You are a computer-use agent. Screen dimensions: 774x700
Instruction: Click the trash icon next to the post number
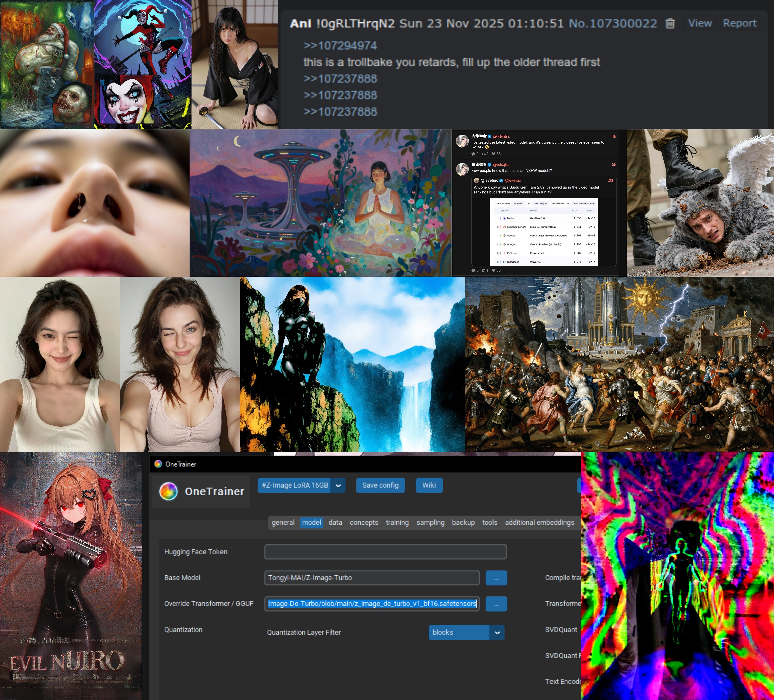click(x=670, y=23)
